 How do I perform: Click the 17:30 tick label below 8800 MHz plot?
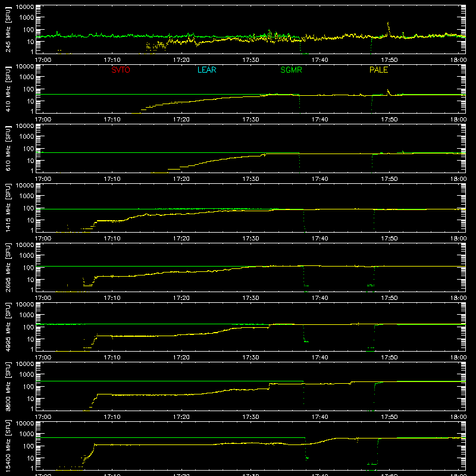coord(250,417)
